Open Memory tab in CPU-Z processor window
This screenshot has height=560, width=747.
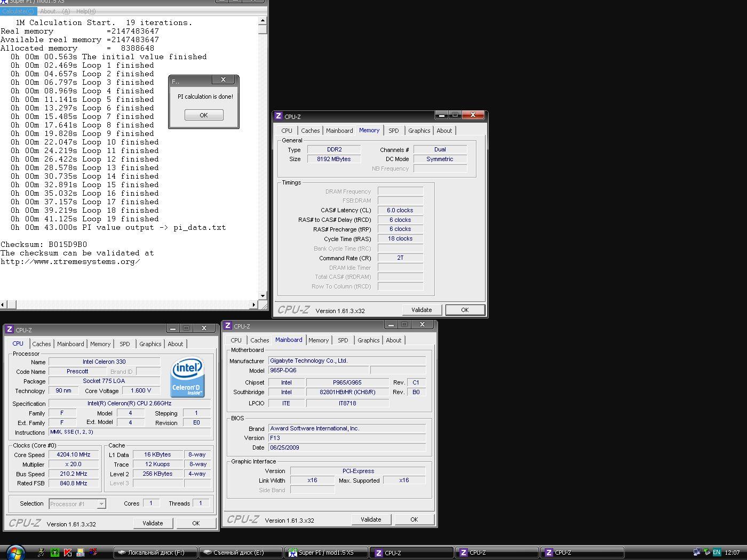point(100,344)
